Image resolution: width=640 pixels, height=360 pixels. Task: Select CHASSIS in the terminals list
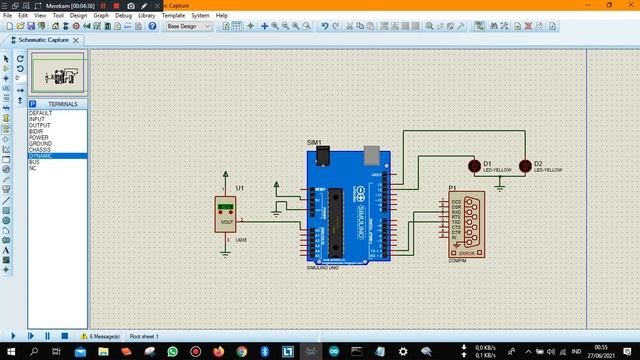[40, 150]
